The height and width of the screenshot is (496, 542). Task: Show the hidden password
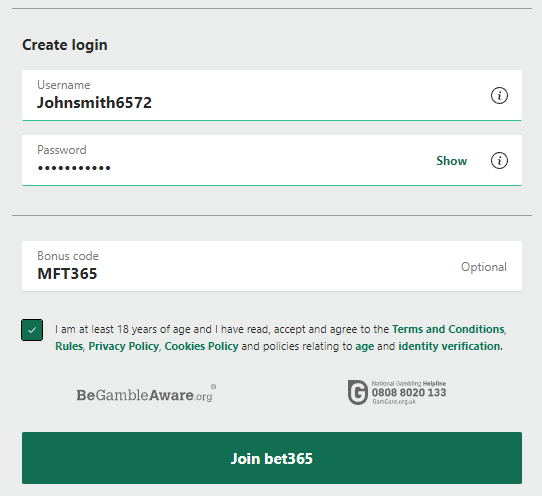point(451,161)
